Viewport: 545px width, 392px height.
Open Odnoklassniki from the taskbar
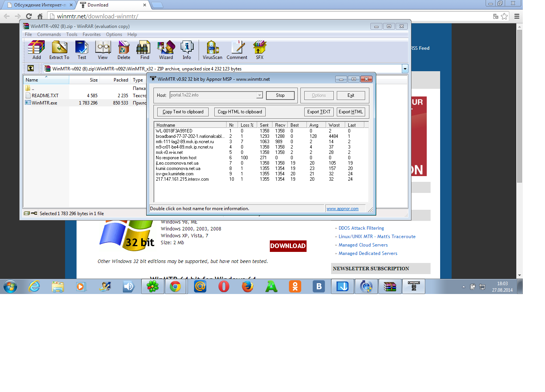pyautogui.click(x=295, y=286)
